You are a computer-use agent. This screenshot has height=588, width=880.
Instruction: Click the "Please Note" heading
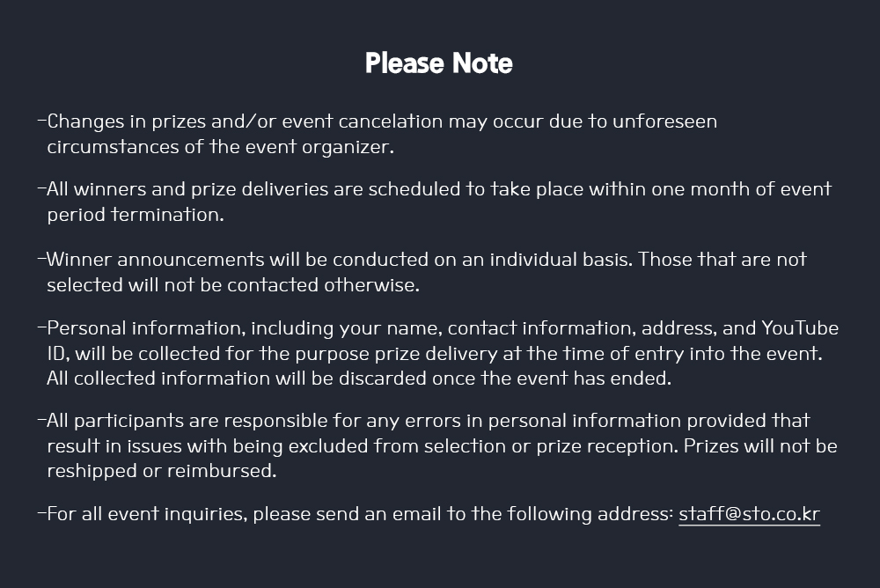pos(439,62)
